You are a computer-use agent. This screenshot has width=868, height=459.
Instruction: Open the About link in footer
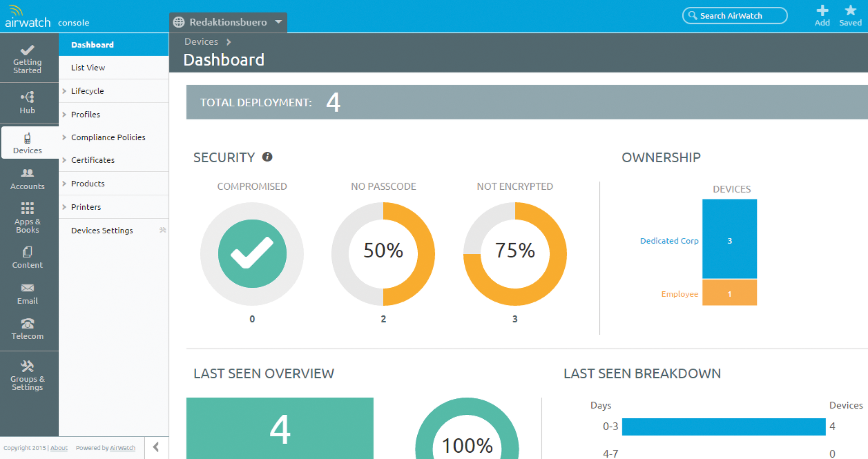click(59, 448)
